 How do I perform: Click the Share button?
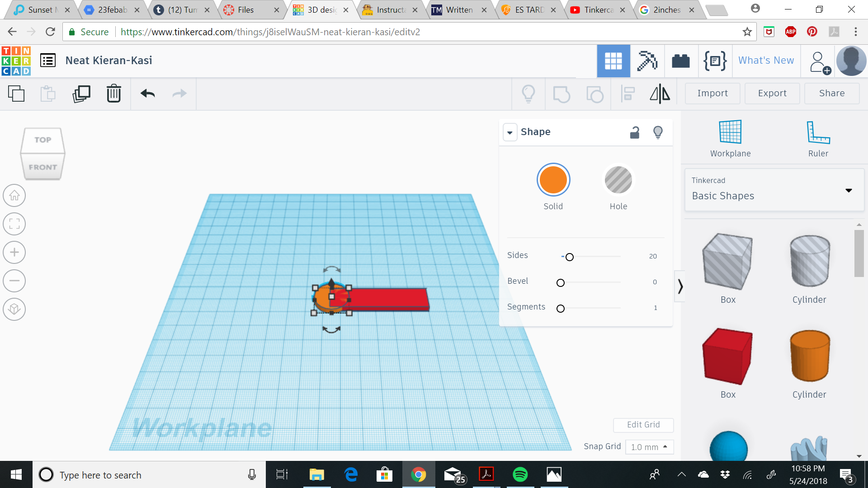(832, 94)
